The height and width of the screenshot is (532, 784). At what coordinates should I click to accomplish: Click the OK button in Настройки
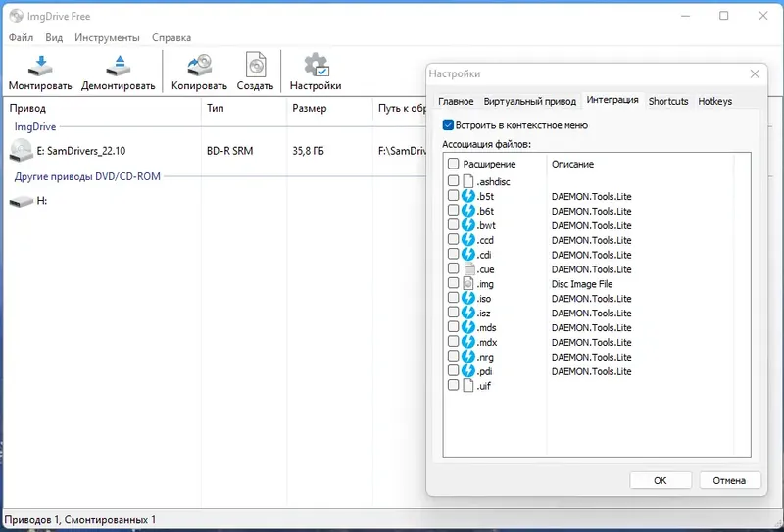tap(661, 480)
